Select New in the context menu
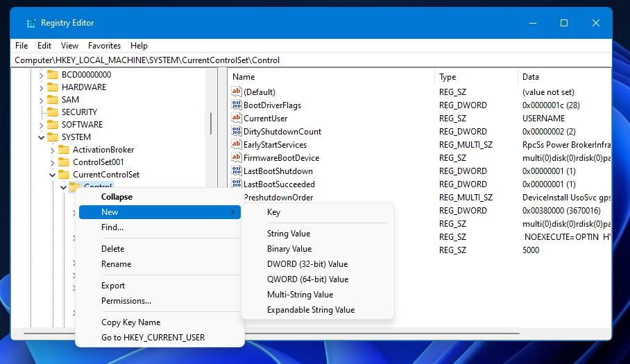Screen dimensions: 630x364 [x=160, y=212]
